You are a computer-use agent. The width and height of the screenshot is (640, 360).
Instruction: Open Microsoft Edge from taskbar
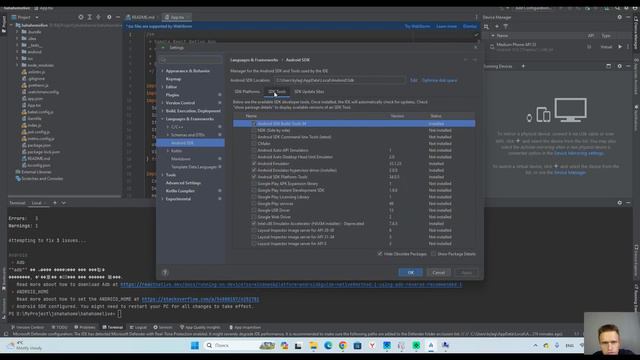click(328, 346)
